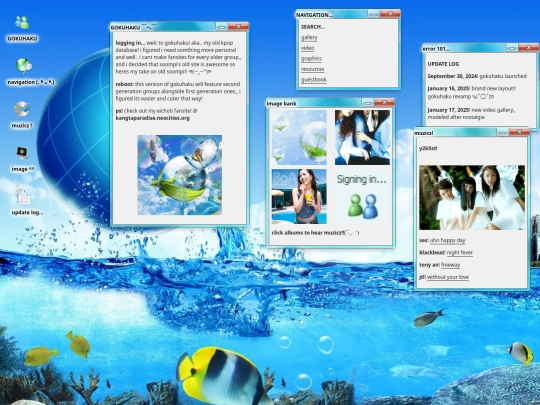Open the GOKUHAKU desktop icon
Viewport: 540px width, 405px height.
pyautogui.click(x=22, y=23)
